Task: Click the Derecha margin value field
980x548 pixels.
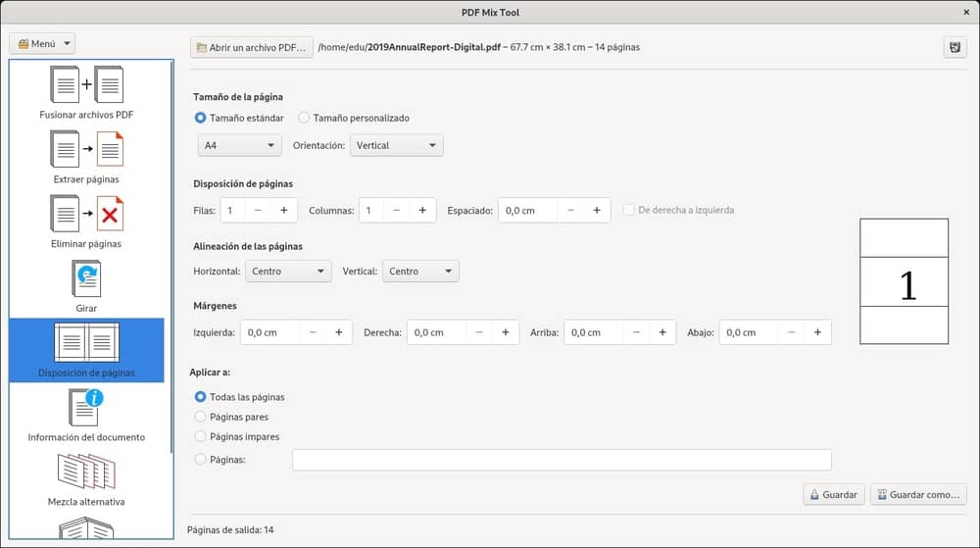Action: click(x=437, y=332)
